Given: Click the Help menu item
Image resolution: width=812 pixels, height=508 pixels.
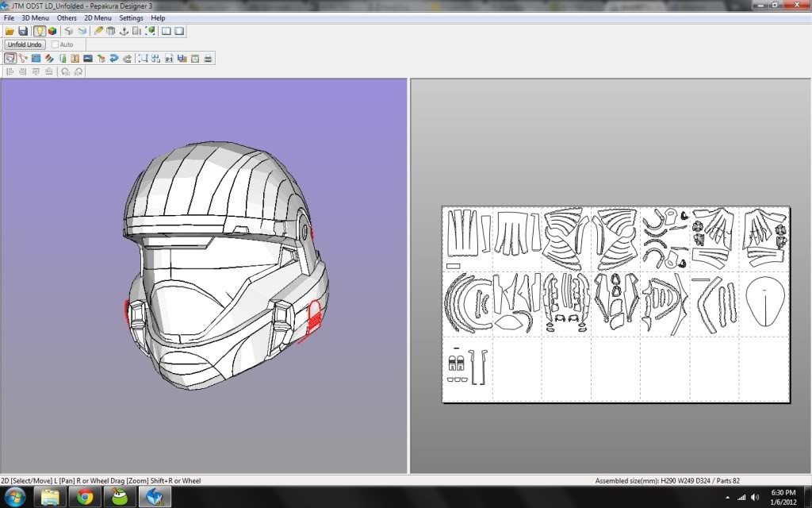Looking at the screenshot, I should coord(158,17).
